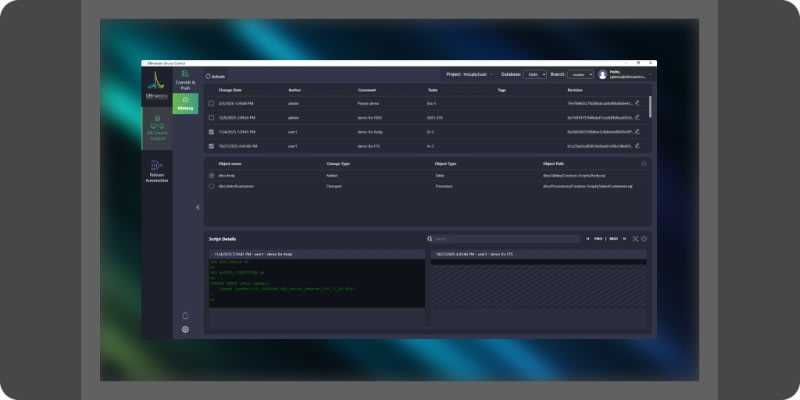Viewport: 800px width, 400px height.
Task: Click the PREV difference button
Action: [598, 239]
